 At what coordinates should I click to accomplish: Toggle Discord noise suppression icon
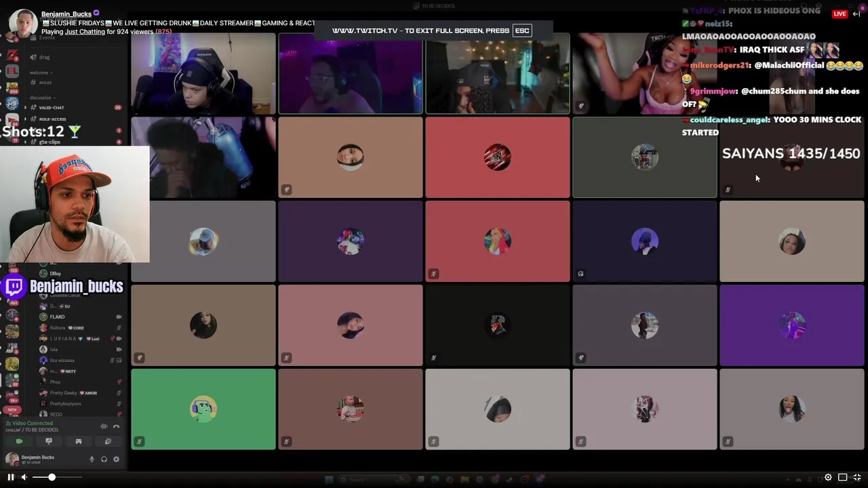(x=104, y=426)
